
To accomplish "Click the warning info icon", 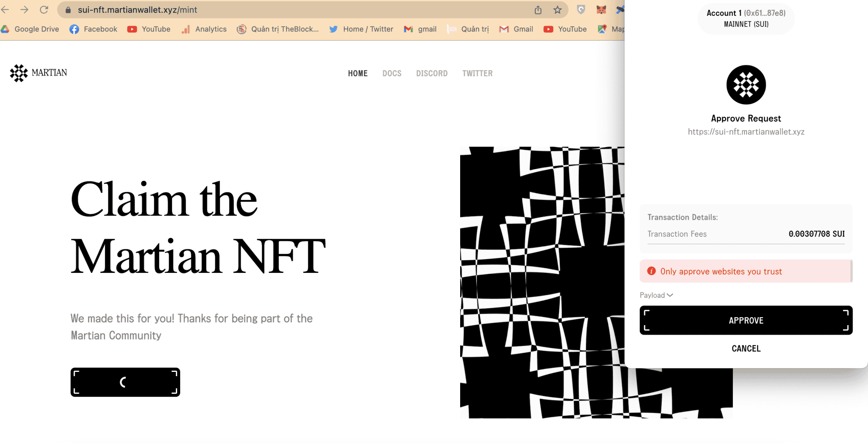I will 651,271.
